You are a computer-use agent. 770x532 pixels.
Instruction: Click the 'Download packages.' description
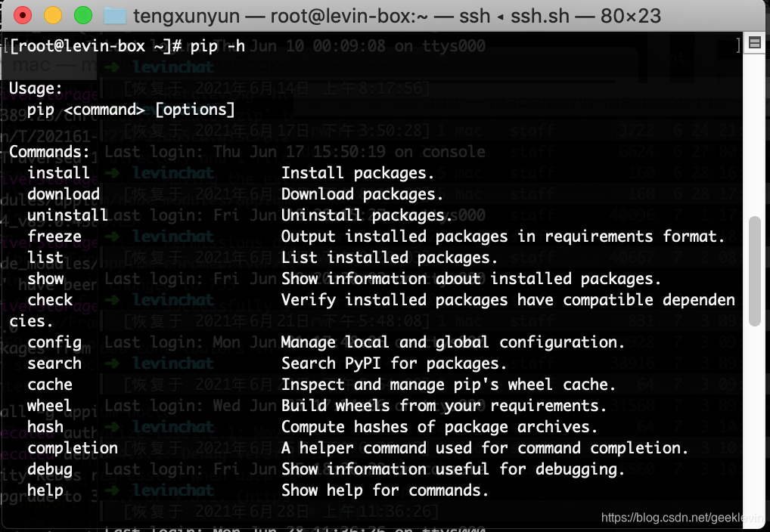362,194
